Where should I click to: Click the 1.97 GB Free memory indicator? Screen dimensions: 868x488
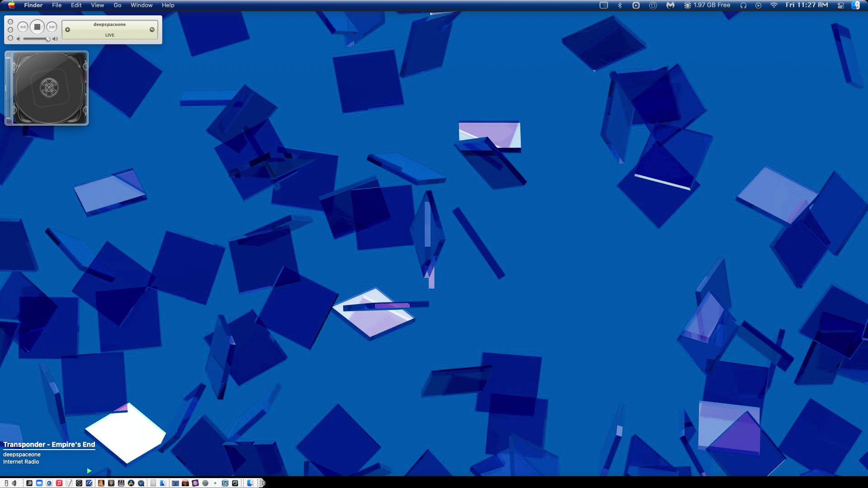tap(707, 5)
